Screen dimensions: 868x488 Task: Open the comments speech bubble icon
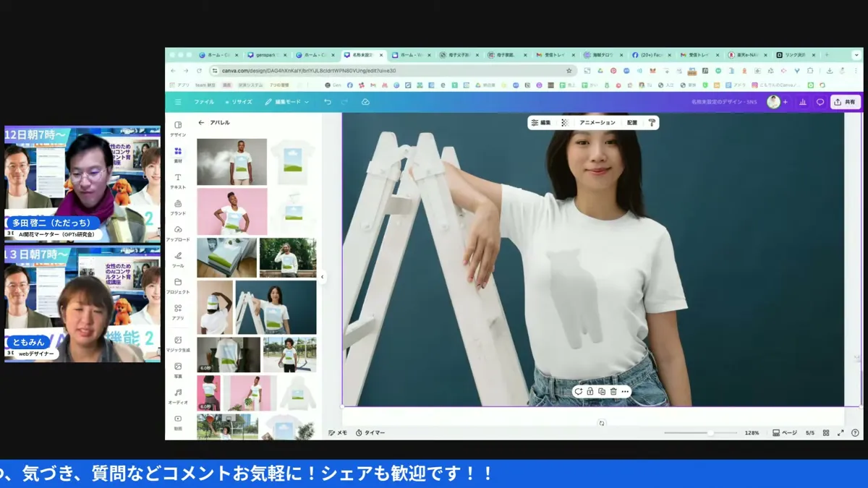pyautogui.click(x=820, y=102)
